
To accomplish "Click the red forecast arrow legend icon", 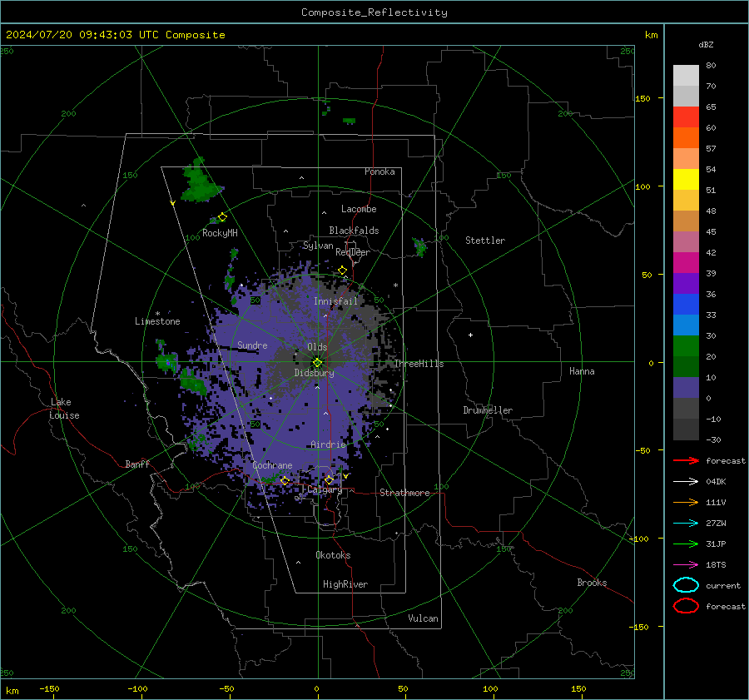I will click(686, 460).
